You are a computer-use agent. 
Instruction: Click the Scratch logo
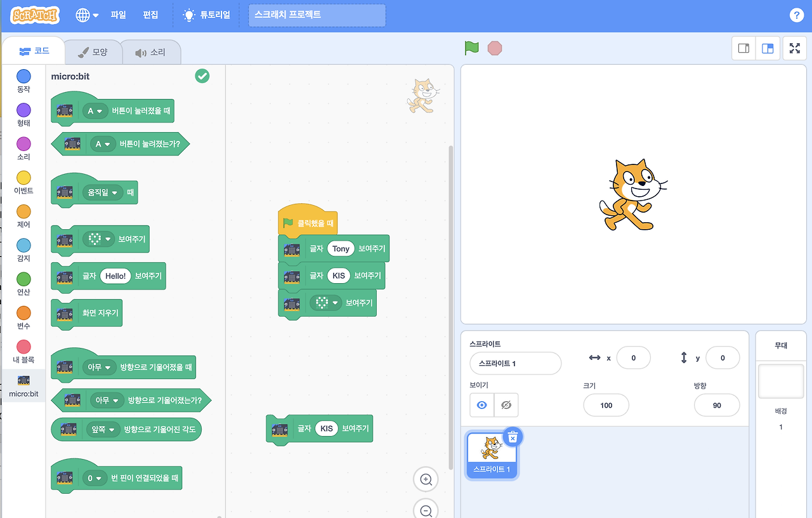tap(35, 15)
